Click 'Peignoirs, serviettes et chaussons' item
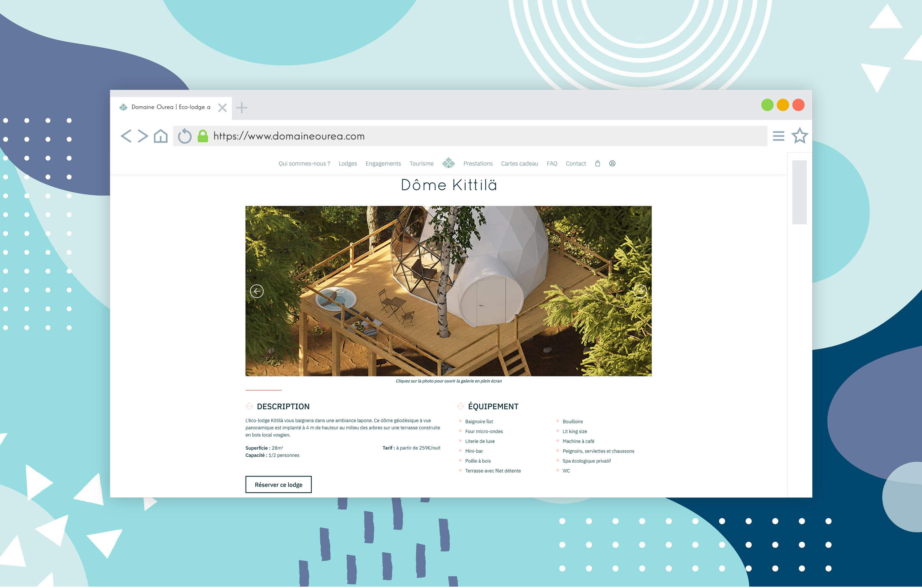 tap(598, 452)
